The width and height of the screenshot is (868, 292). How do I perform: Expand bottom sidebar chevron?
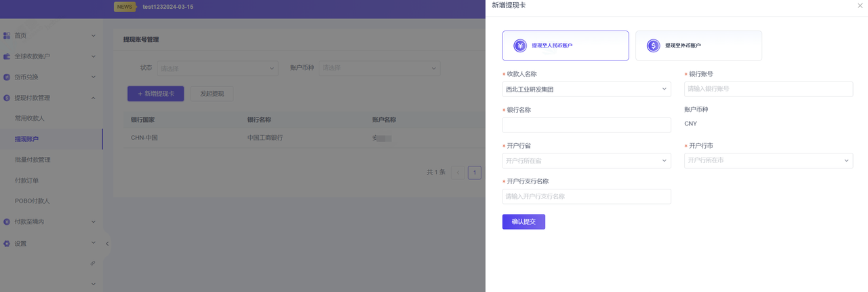[x=94, y=284]
